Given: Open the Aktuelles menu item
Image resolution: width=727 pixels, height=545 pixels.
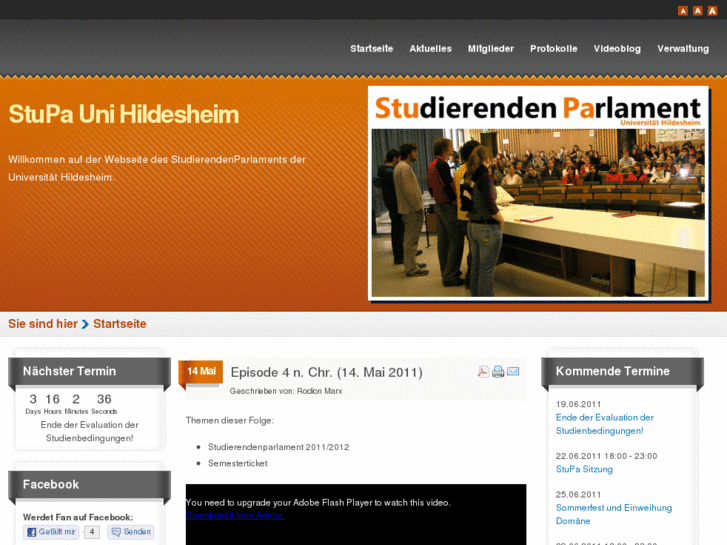Looking at the screenshot, I should (x=430, y=49).
